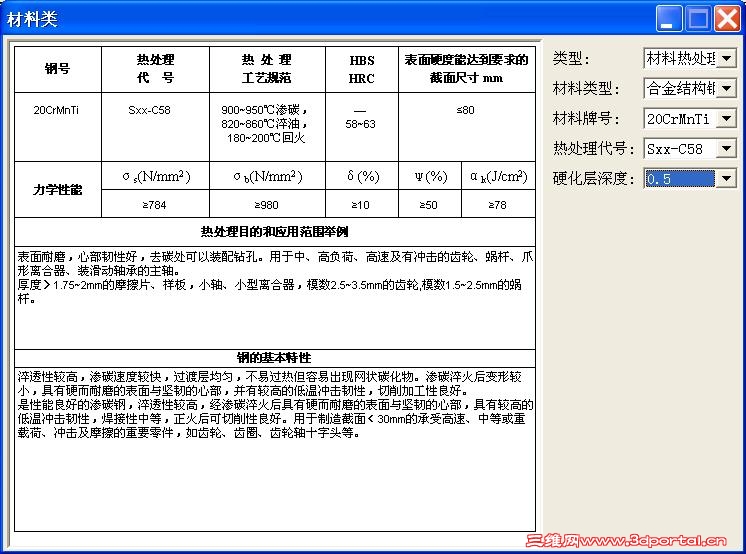Click the δ(%) header cell
Screen dimensions: 746x554
click(363, 177)
